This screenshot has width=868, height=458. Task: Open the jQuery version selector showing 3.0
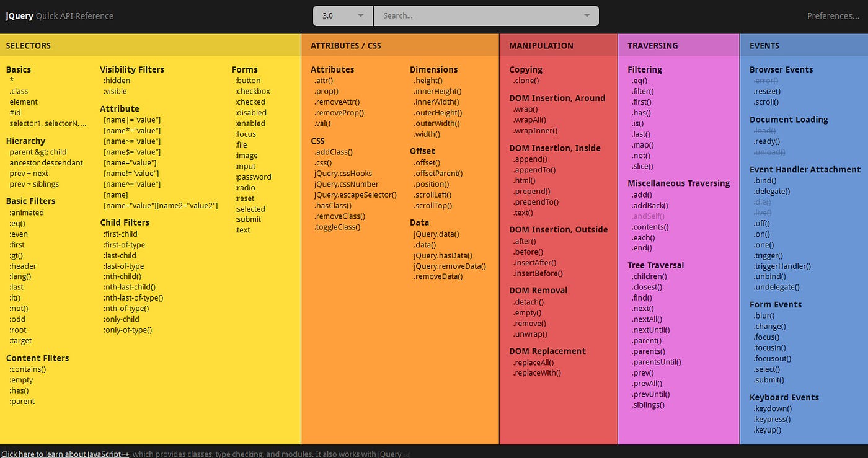pos(342,15)
